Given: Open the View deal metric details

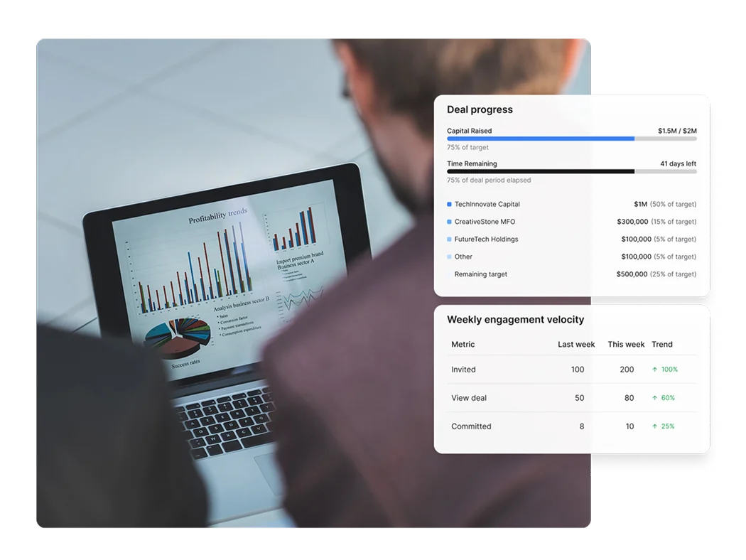Looking at the screenshot, I should pyautogui.click(x=469, y=398).
